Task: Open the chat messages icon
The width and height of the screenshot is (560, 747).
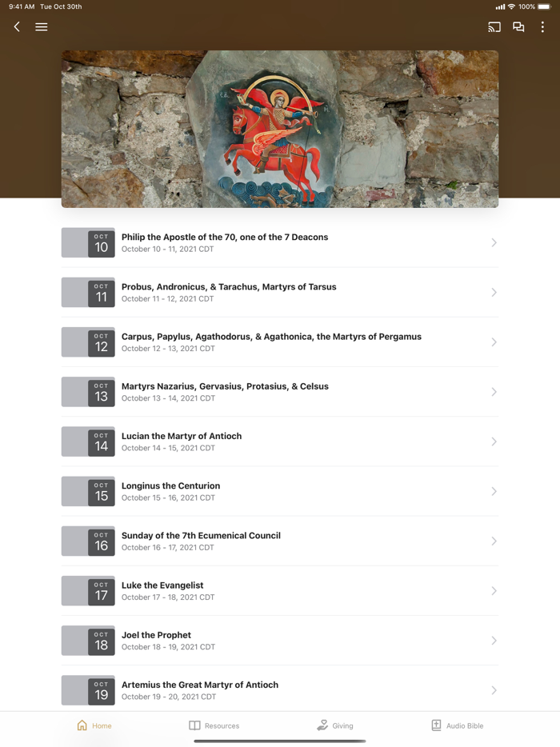Action: (518, 27)
